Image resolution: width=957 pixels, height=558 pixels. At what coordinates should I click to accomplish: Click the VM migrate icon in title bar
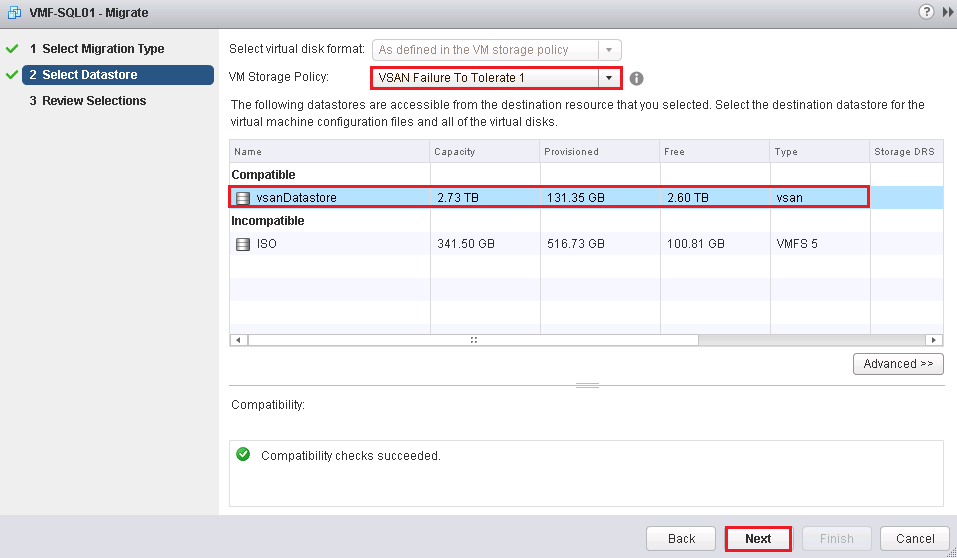click(x=13, y=13)
